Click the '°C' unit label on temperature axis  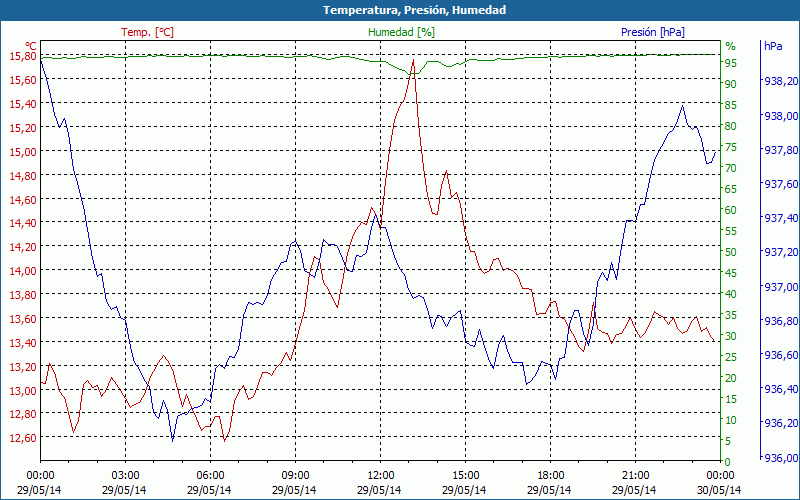point(31,46)
